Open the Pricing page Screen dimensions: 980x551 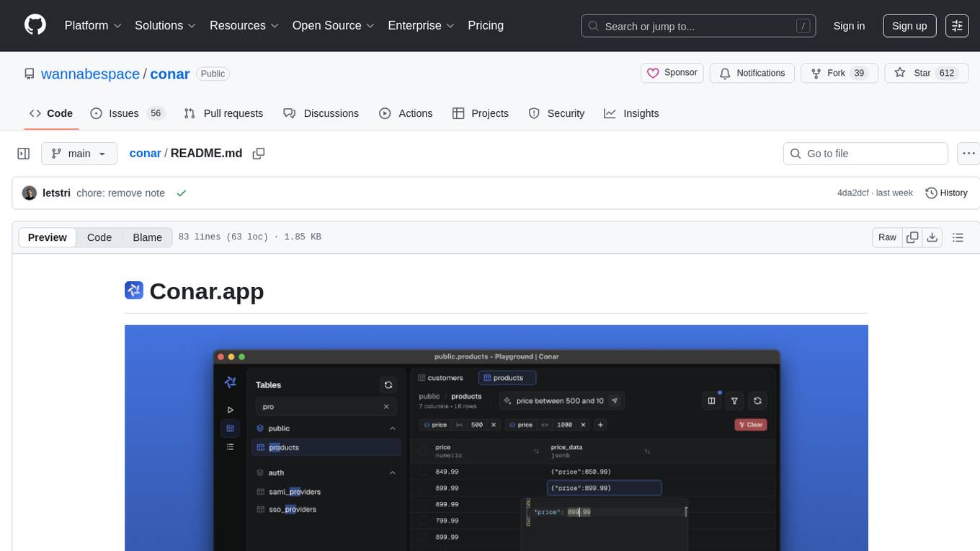[x=486, y=25]
